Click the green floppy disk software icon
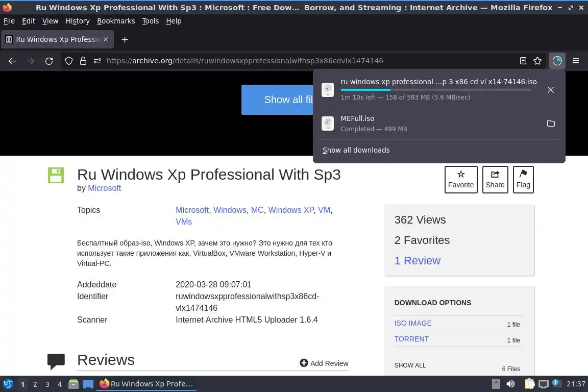This screenshot has width=588, height=392. coord(56,175)
